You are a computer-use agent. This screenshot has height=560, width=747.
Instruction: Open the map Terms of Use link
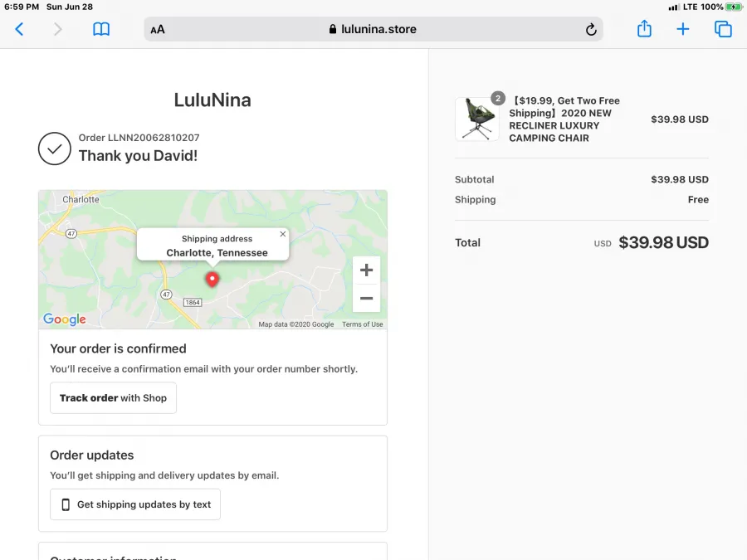click(x=362, y=324)
